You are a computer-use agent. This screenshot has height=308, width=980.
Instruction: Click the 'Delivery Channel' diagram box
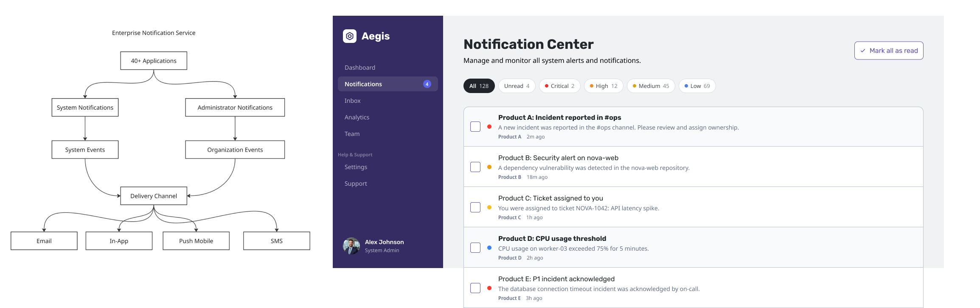154,196
